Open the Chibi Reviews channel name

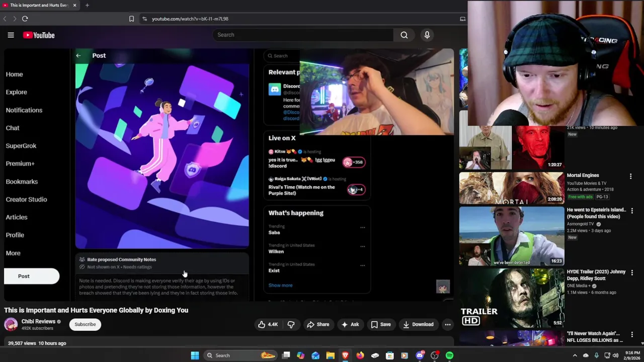pyautogui.click(x=38, y=321)
